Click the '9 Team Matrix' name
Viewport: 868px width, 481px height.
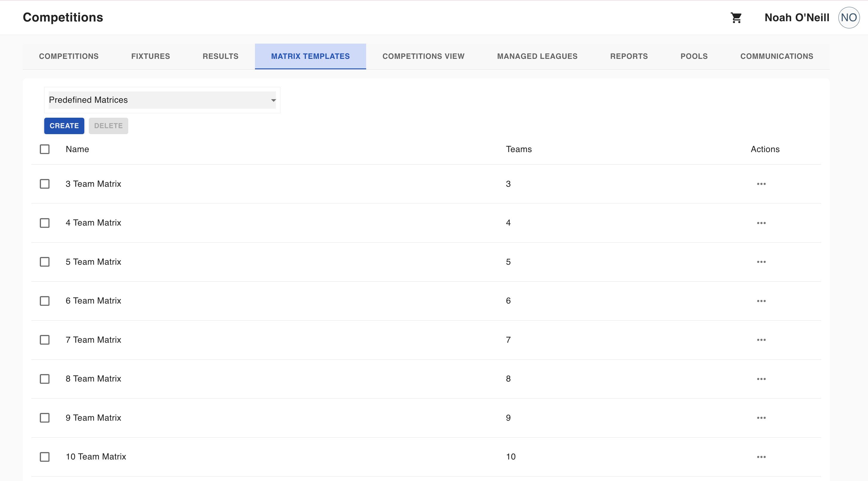93,418
